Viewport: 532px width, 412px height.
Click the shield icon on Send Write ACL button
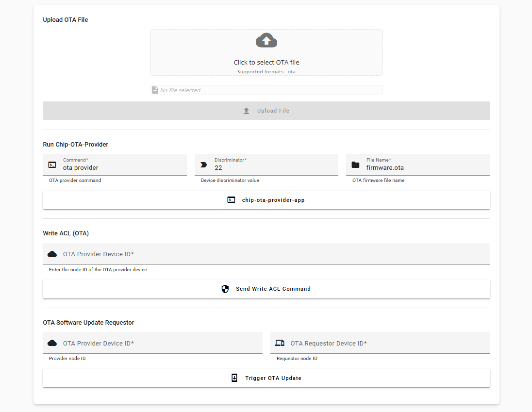(x=225, y=289)
